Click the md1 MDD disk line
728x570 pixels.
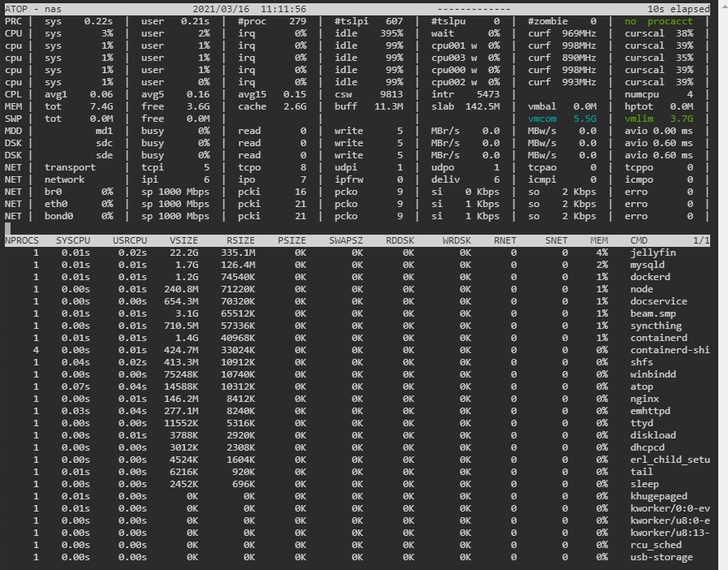[x=357, y=131]
